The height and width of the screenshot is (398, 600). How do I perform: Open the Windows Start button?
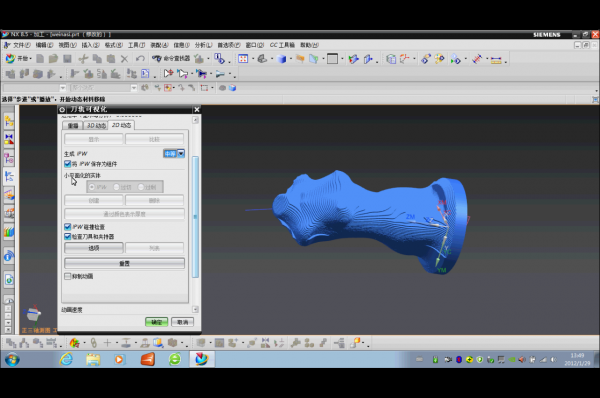[12, 359]
